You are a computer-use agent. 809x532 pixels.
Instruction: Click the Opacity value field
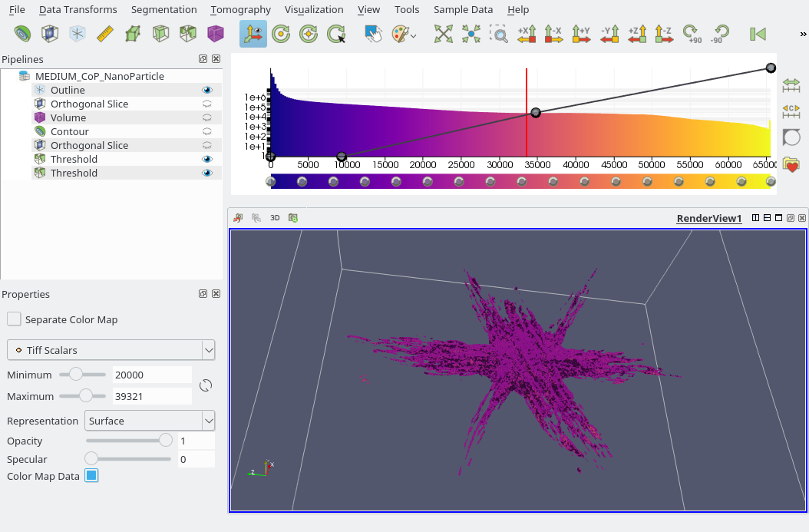[x=196, y=441]
